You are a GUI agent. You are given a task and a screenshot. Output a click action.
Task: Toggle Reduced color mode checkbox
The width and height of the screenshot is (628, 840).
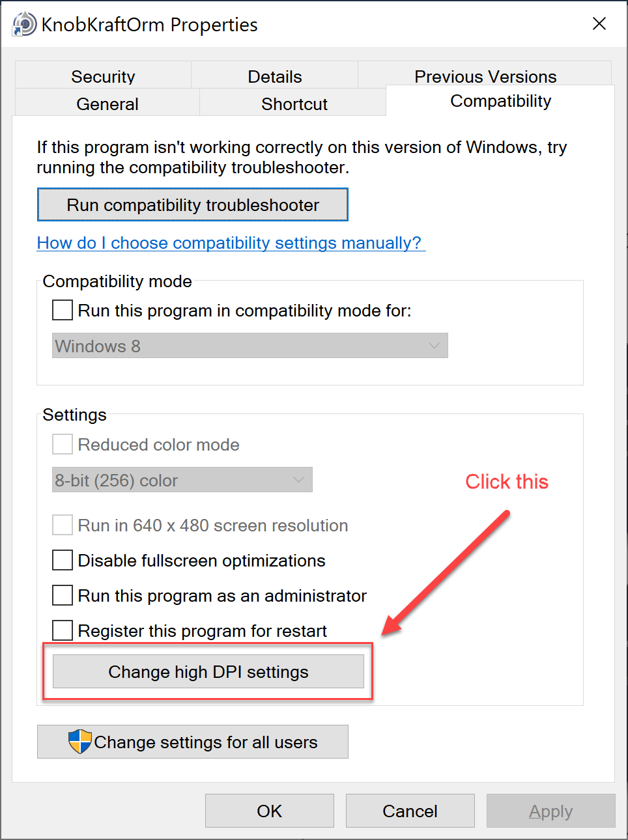63,444
